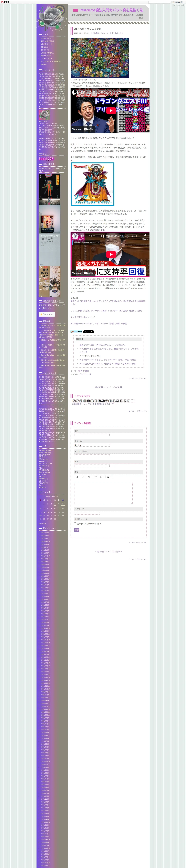Click the 69 拍手 clap button
186x868 pixels.
[x=76, y=332]
